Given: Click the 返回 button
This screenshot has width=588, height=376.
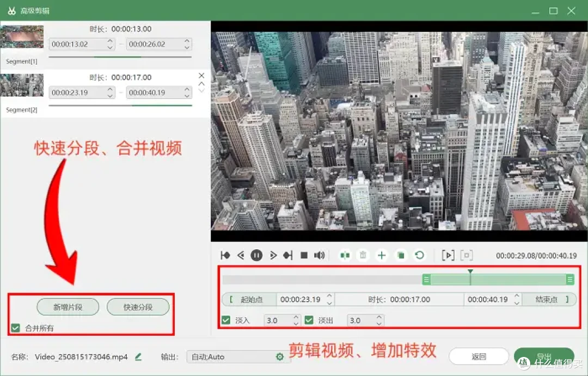Looking at the screenshot, I should coord(479,356).
